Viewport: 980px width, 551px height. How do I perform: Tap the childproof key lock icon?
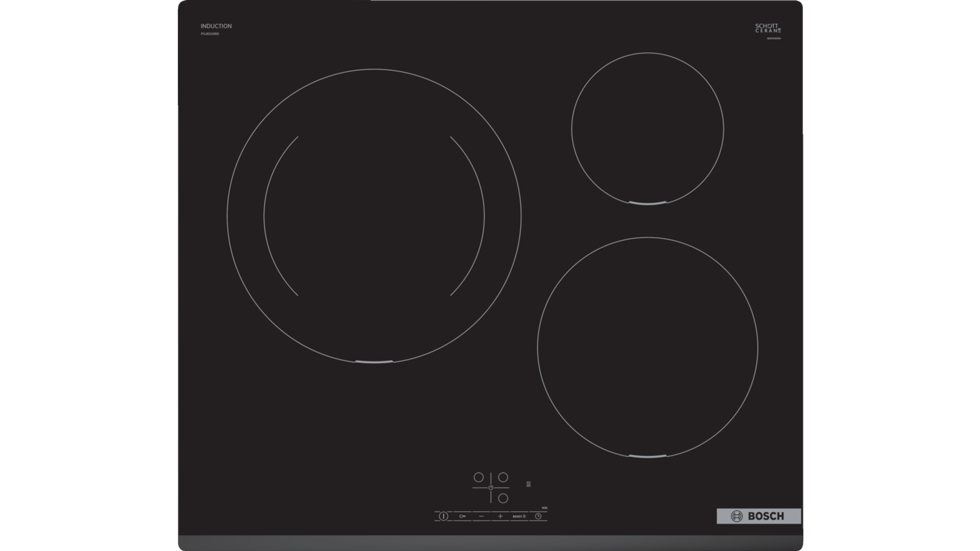(462, 516)
